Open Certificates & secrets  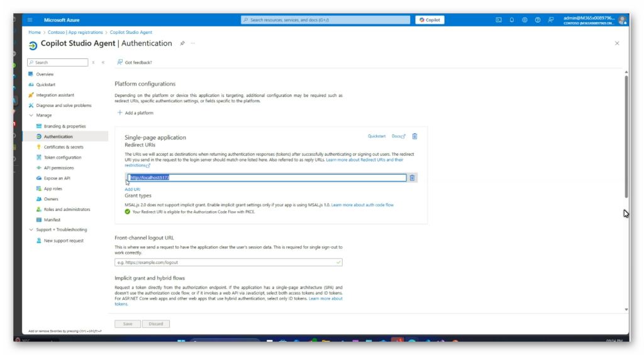tap(64, 147)
